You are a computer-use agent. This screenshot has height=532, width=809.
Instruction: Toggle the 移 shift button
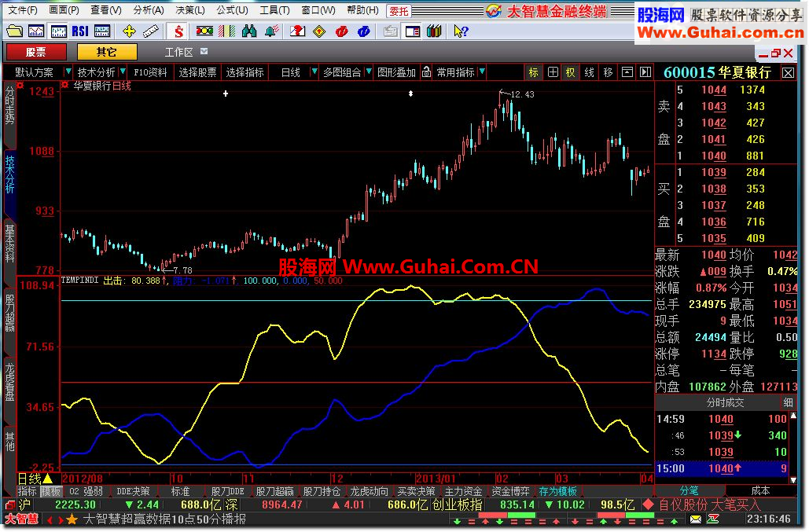609,72
